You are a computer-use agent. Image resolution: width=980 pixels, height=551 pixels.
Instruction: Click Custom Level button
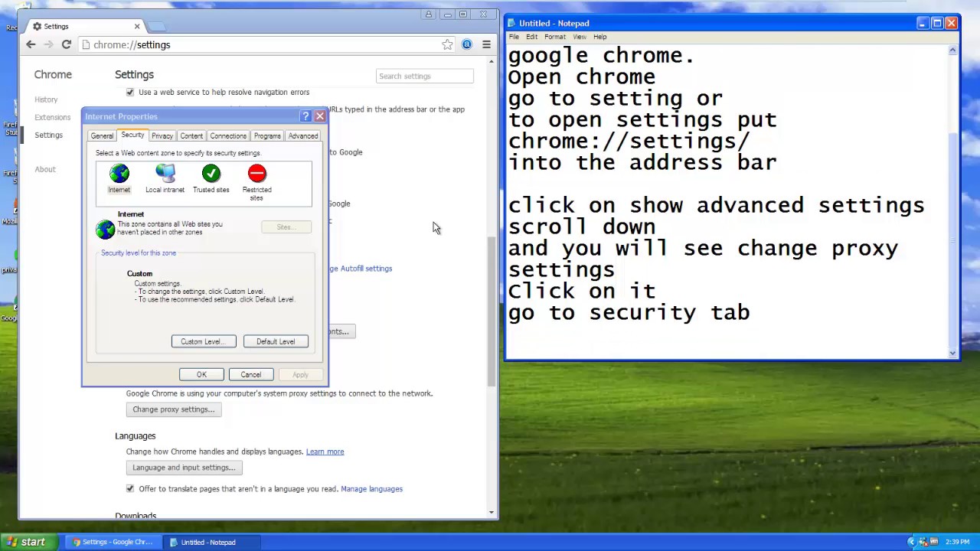(x=204, y=341)
